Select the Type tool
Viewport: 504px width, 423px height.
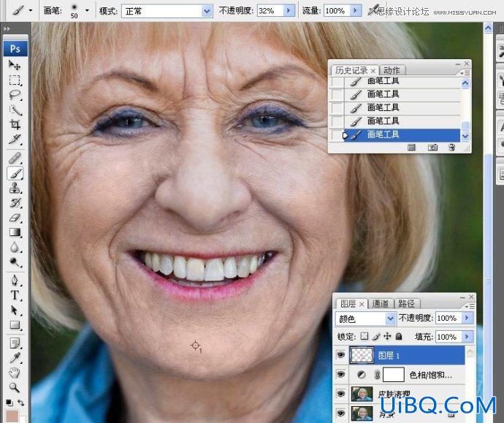(15, 295)
